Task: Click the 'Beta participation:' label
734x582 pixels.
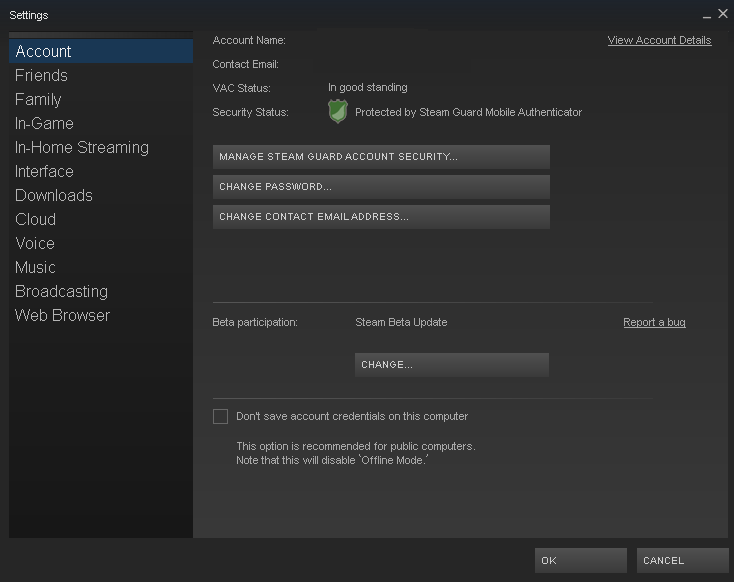Action: 255,322
